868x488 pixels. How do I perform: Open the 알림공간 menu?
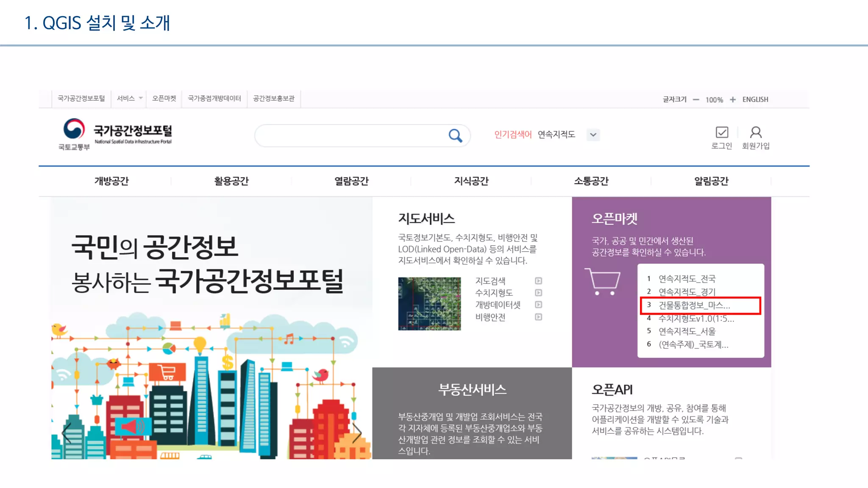[x=711, y=181]
